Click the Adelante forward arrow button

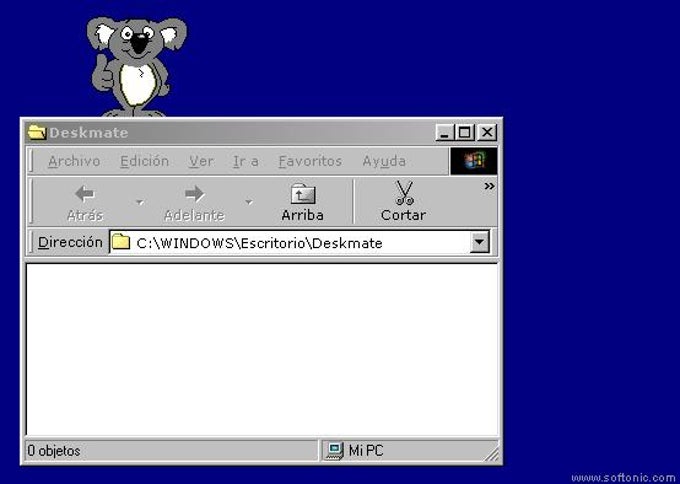[x=194, y=203]
